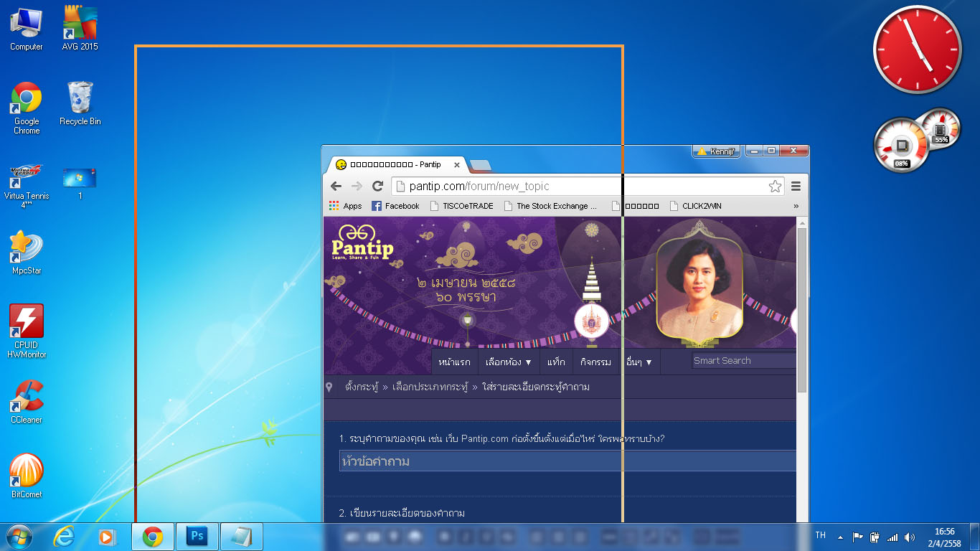Image resolution: width=980 pixels, height=551 pixels.
Task: Select the desktop file named 1
Action: (80, 183)
